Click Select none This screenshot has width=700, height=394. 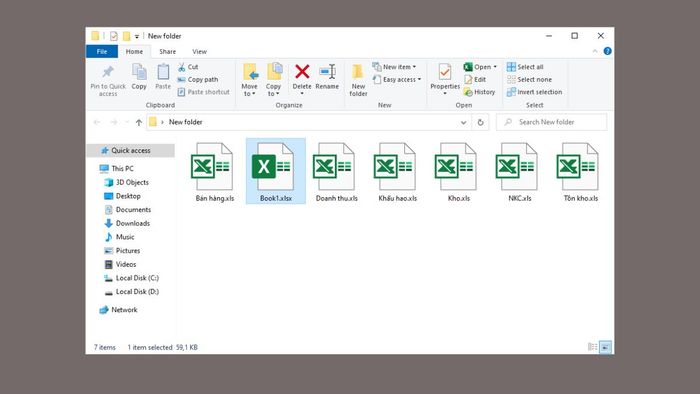click(529, 79)
